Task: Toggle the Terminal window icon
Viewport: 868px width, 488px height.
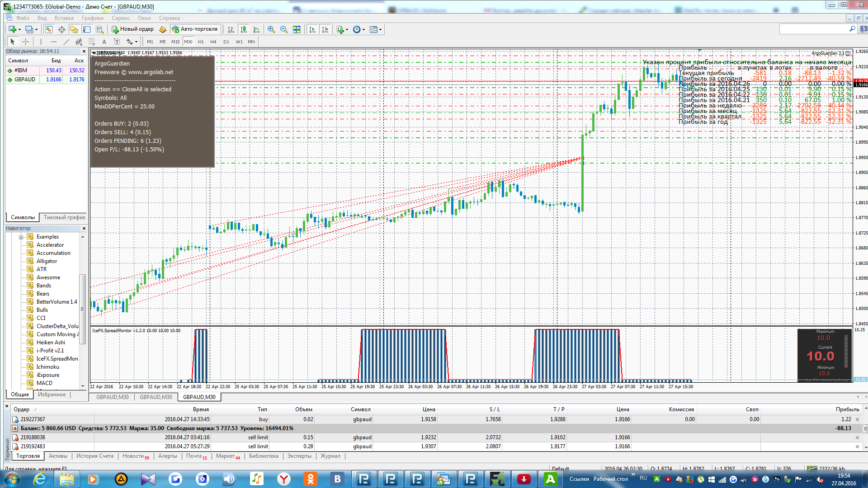Action: coord(87,29)
